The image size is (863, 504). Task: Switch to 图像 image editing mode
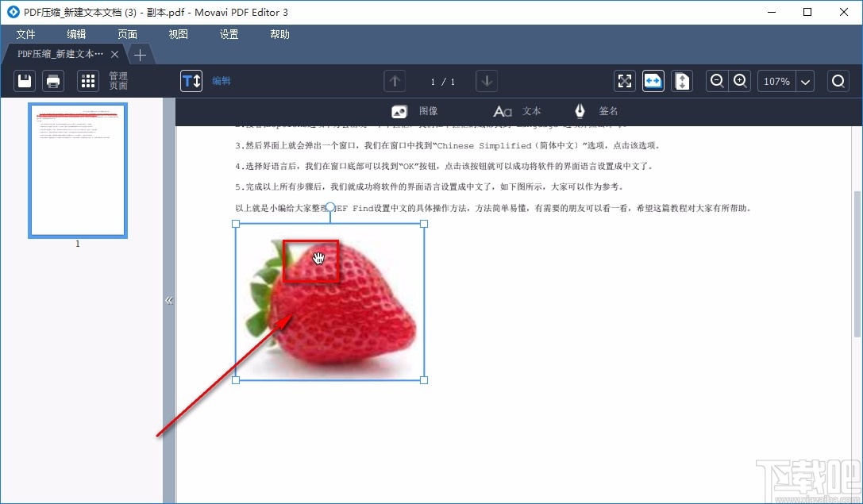pos(415,110)
